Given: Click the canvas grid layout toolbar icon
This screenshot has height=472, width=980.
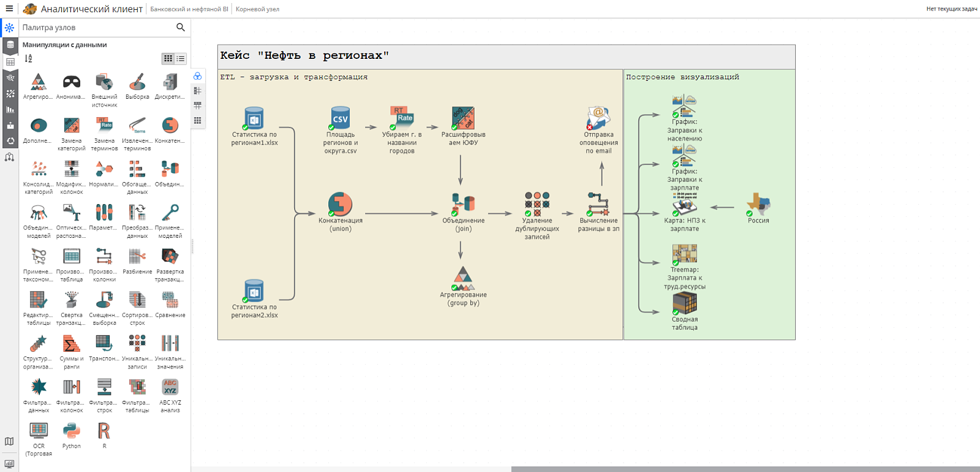Looking at the screenshot, I should pos(197,121).
